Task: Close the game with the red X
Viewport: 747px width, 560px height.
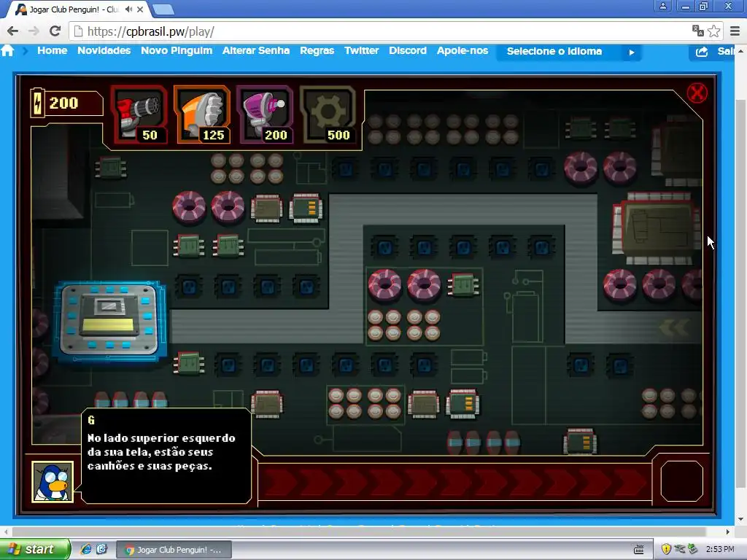Action: coord(697,93)
